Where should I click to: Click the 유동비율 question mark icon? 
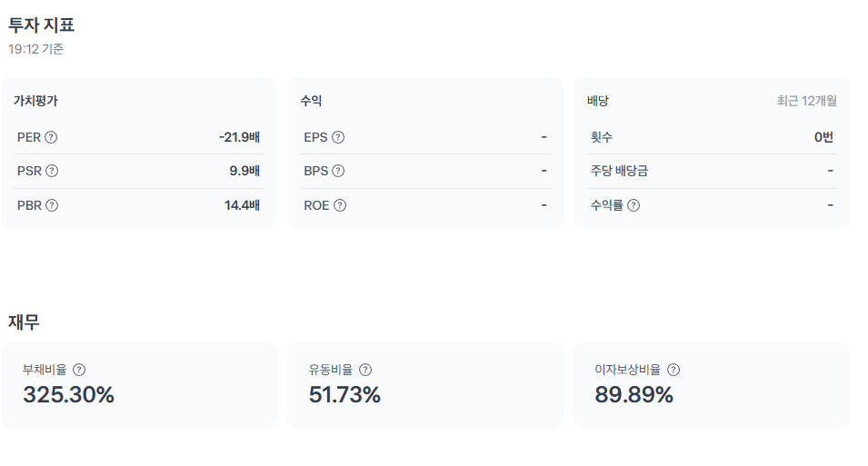pyautogui.click(x=365, y=370)
